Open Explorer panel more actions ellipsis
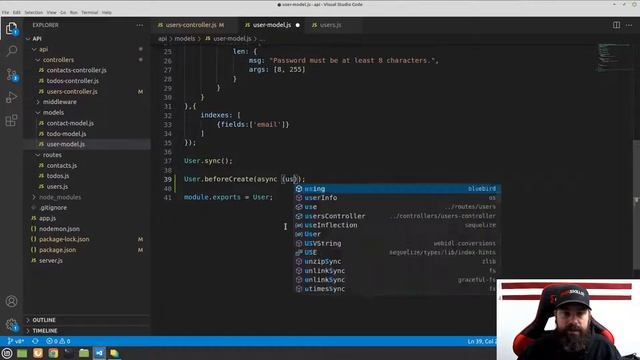Image resolution: width=640 pixels, height=360 pixels. [140, 25]
